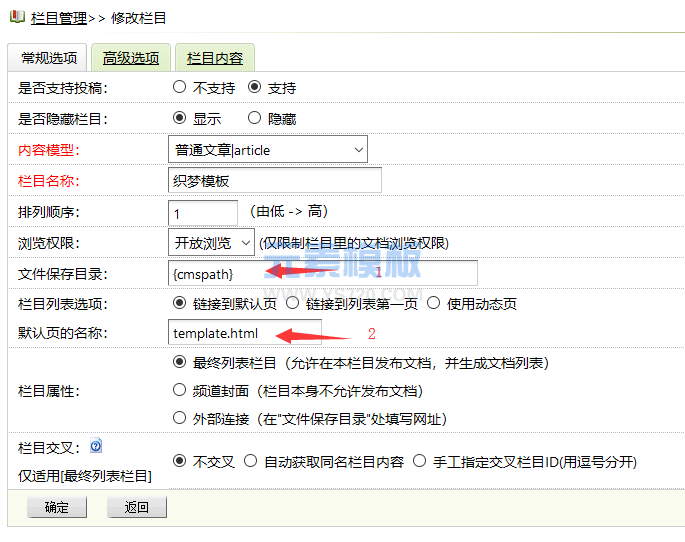This screenshot has height=542, width=685.
Task: Click the 默认页的名称 field template.html
Action: point(245,332)
